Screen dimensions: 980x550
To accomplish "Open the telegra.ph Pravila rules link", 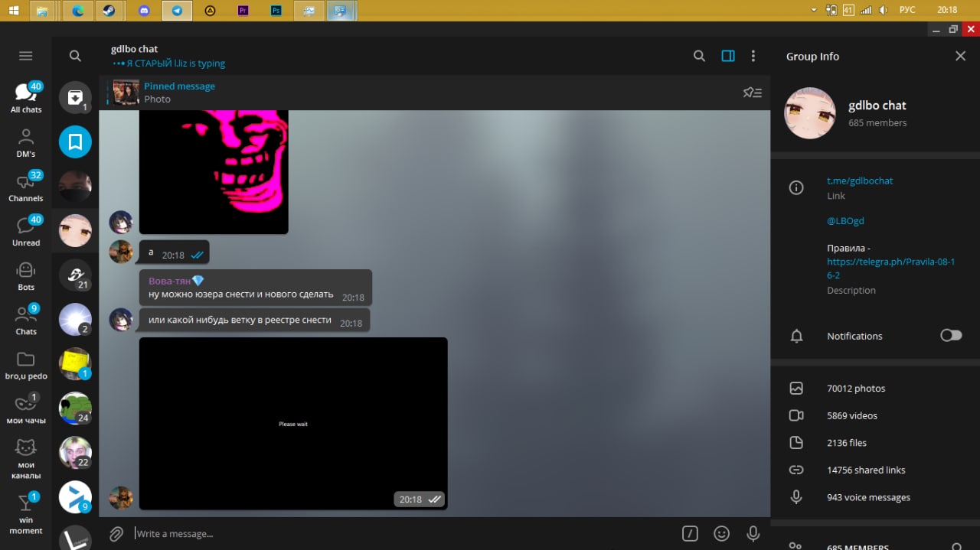I will (890, 268).
